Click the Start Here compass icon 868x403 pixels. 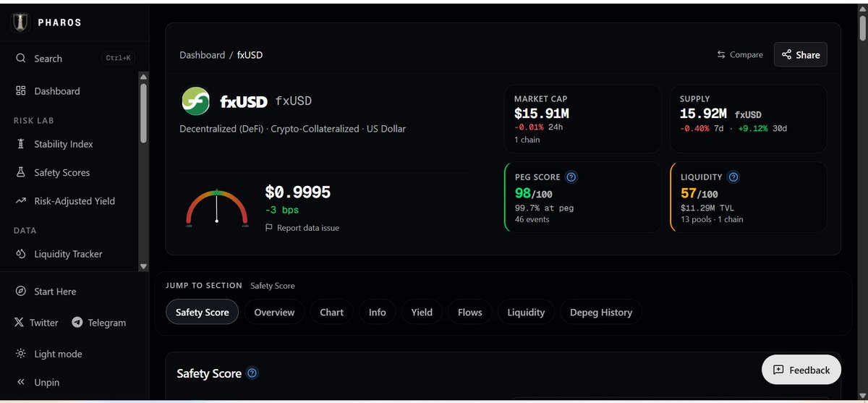click(x=21, y=292)
